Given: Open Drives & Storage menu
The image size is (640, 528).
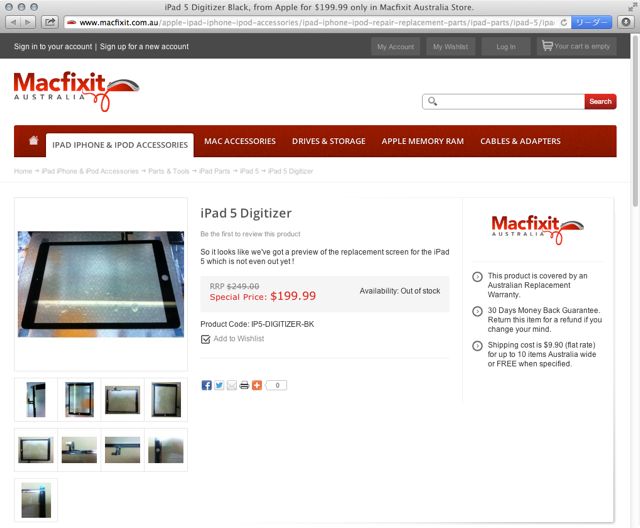Looking at the screenshot, I should [329, 141].
